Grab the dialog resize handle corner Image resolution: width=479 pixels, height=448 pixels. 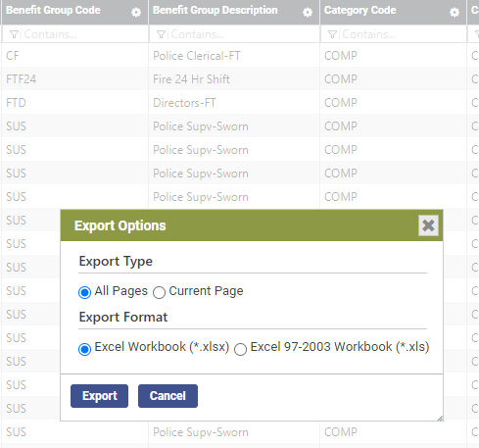440,418
